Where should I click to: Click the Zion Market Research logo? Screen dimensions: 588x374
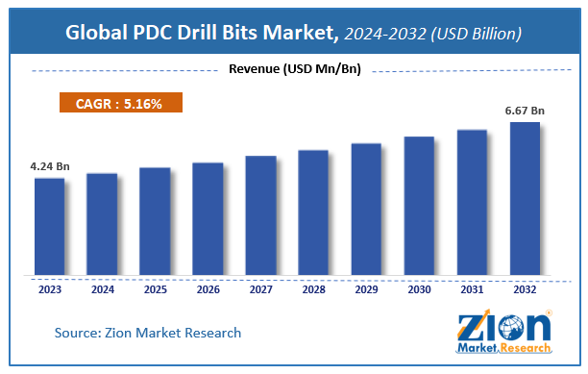504,332
